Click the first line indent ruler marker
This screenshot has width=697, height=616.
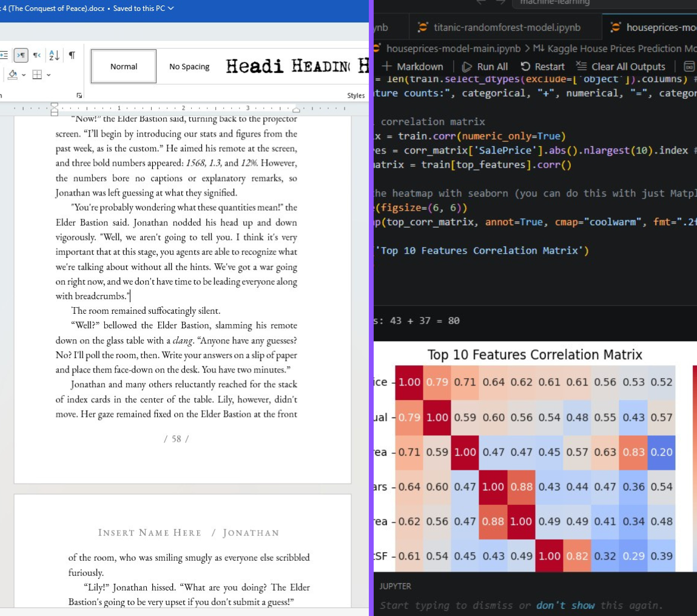(54, 105)
